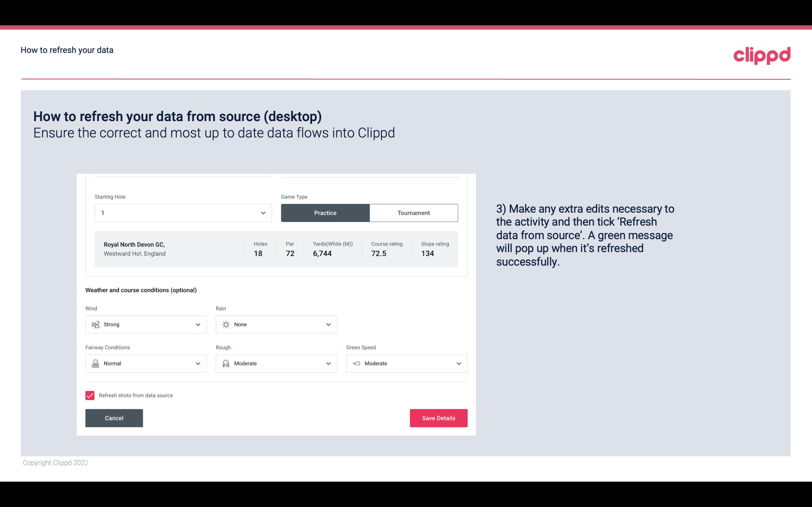Select the Practice game type tab
The image size is (812, 507).
click(x=325, y=213)
